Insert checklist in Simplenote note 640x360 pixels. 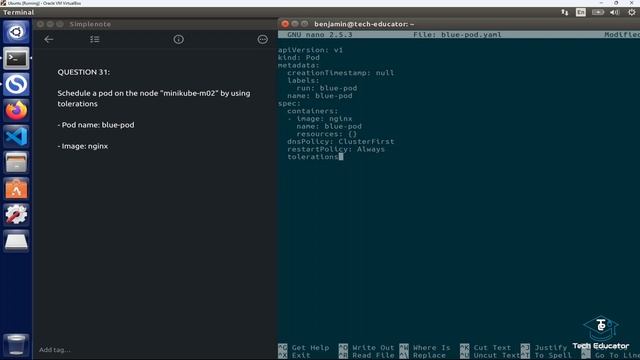pos(95,39)
